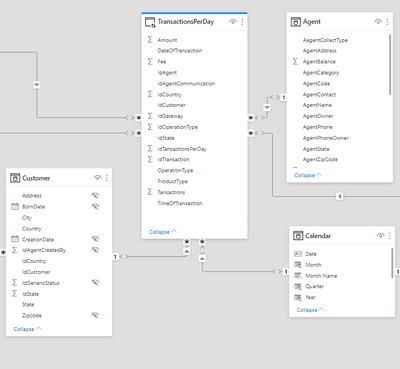Toggle visibility of Customer table

tap(97, 178)
